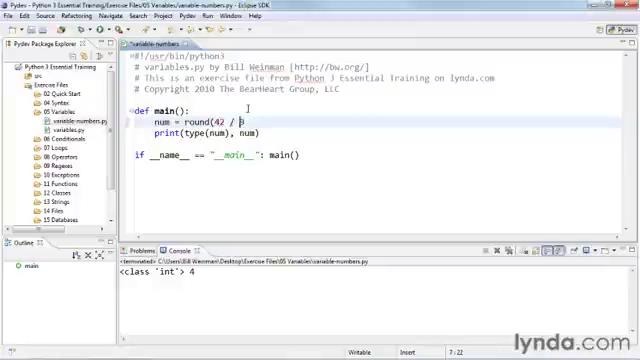
Task: Open the 10 Exceptions folder
Action: pos(62,175)
